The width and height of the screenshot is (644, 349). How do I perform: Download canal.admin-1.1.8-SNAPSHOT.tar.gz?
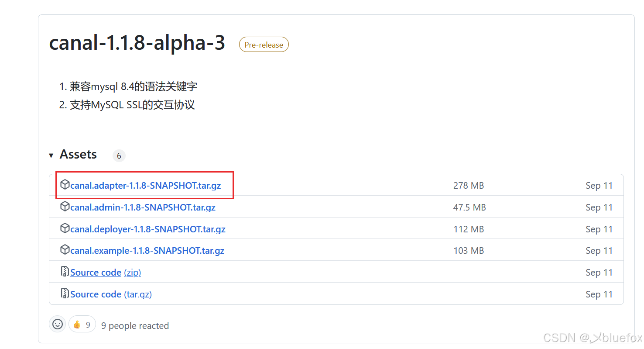pos(143,207)
